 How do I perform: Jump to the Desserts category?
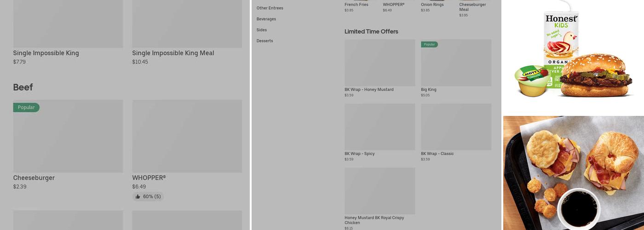point(264,41)
